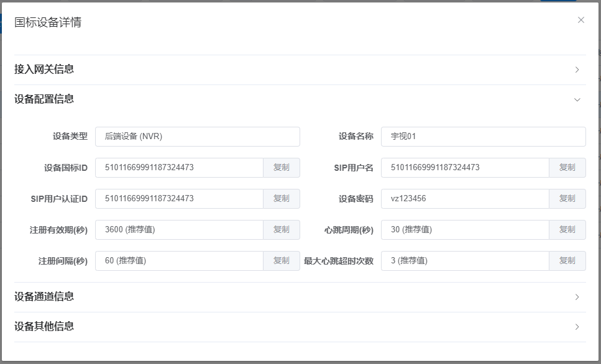601x364 pixels.
Task: Click the 设备类型 field showing 后端设备 (NVR)
Action: coord(198,137)
